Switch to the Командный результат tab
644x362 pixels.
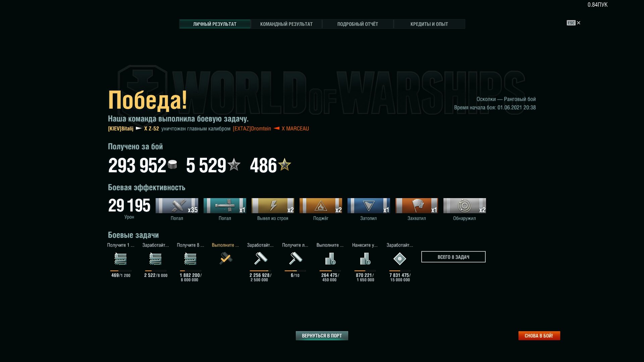(x=286, y=24)
